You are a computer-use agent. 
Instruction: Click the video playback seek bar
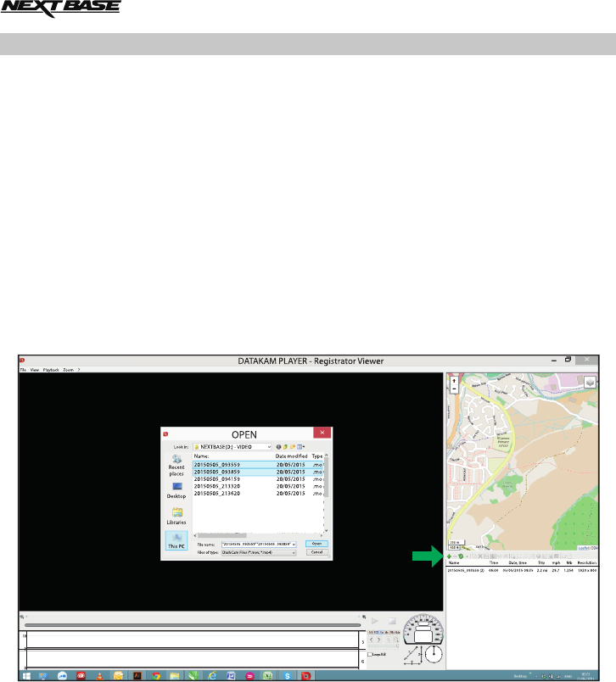(x=193, y=625)
